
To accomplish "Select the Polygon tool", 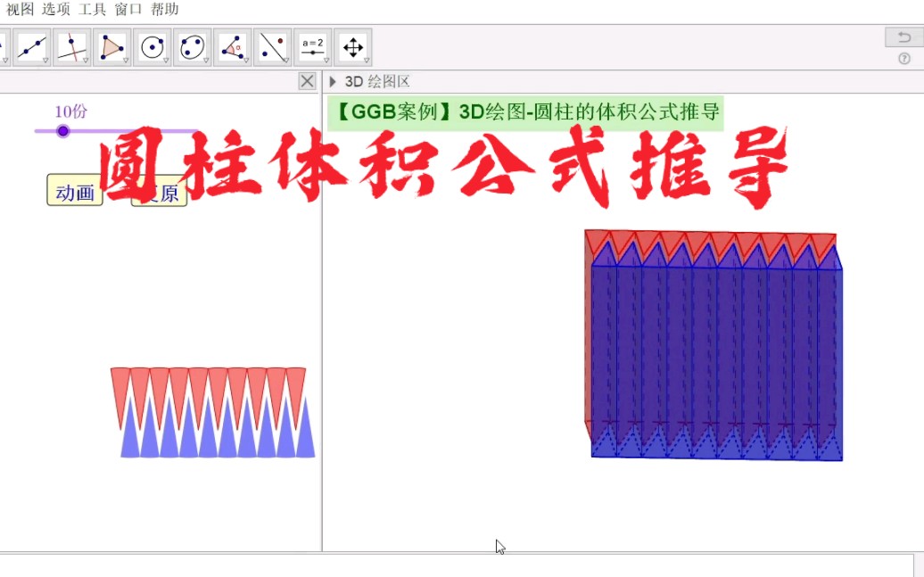I will [112, 46].
